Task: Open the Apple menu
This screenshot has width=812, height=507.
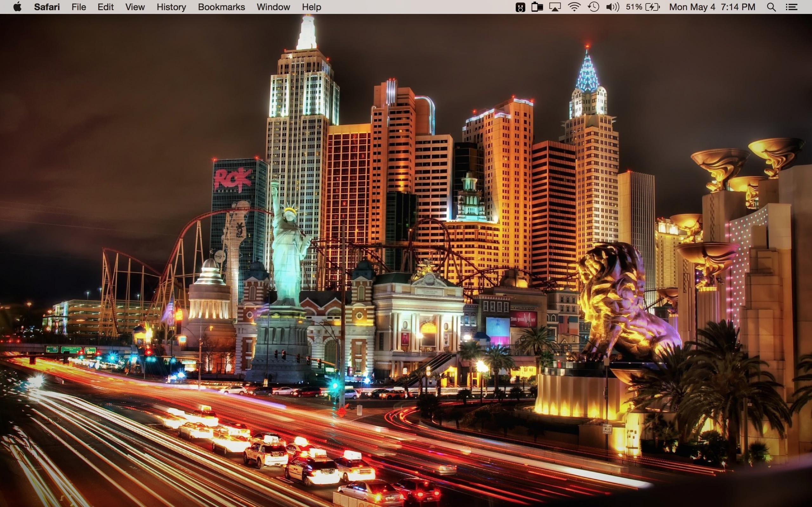Action: point(17,7)
